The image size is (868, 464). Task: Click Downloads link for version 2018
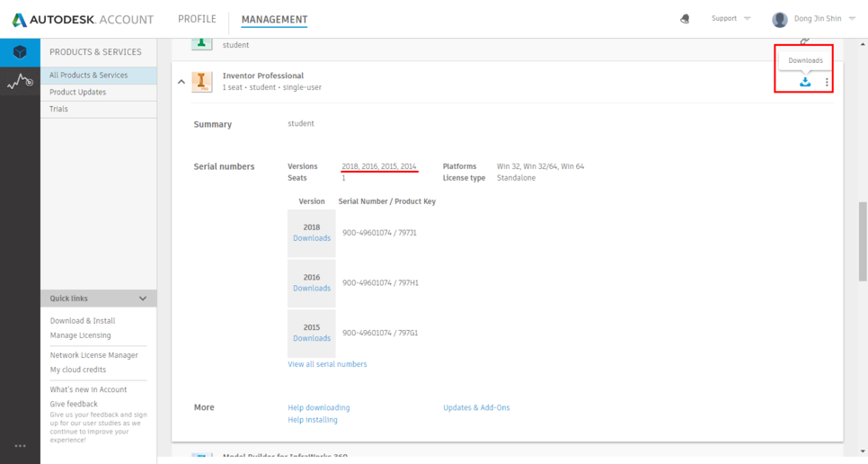(312, 238)
